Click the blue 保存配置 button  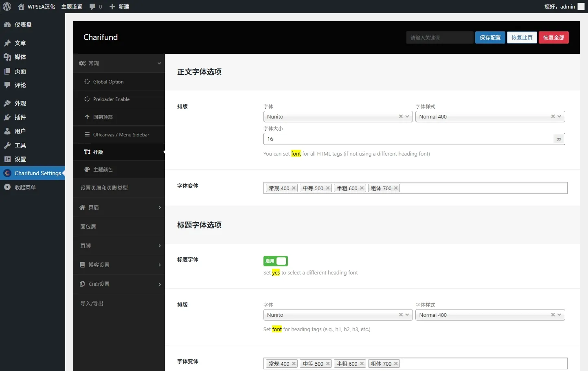490,37
